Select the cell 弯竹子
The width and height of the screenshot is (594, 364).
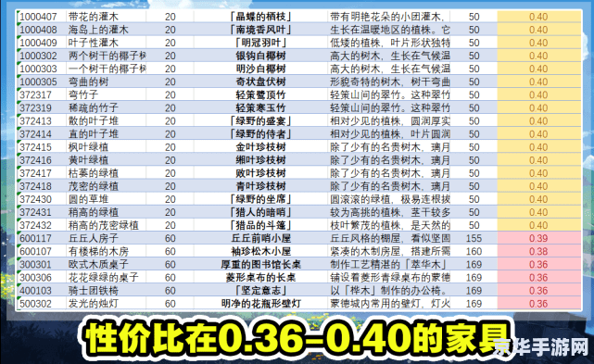pos(83,94)
